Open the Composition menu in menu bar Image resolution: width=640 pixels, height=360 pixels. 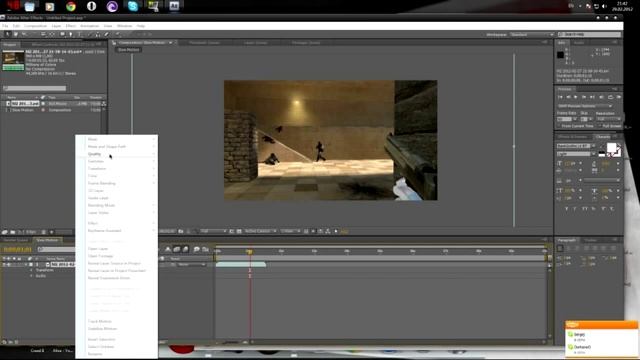(x=36, y=26)
